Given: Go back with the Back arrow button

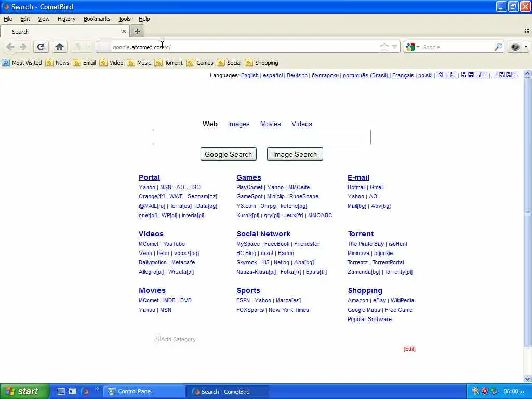Looking at the screenshot, I should (x=10, y=47).
